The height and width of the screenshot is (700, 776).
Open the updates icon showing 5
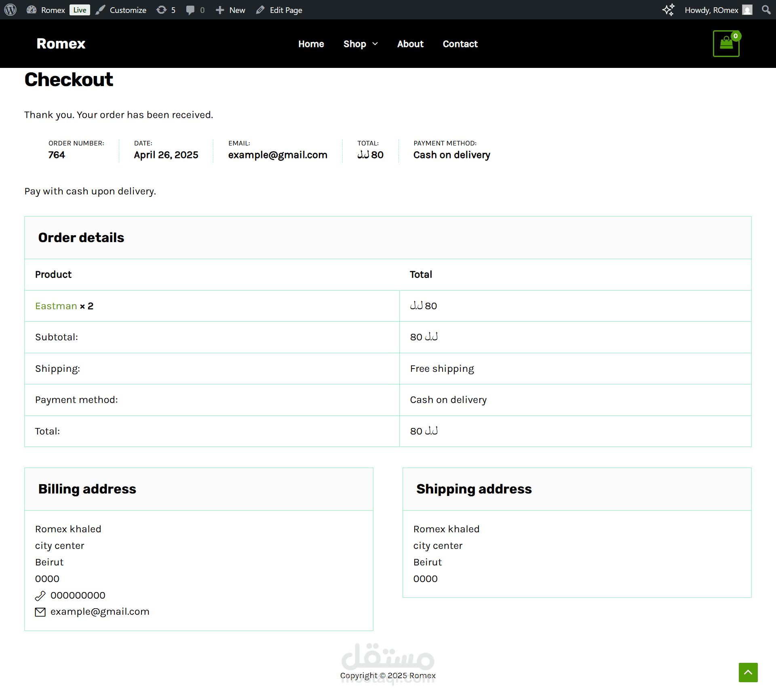click(x=162, y=10)
